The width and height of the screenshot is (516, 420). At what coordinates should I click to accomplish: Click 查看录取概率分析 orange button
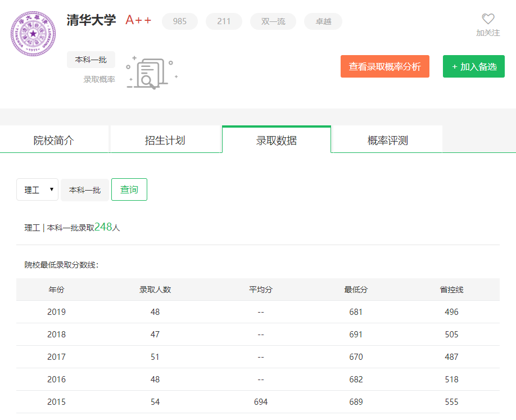tap(385, 66)
